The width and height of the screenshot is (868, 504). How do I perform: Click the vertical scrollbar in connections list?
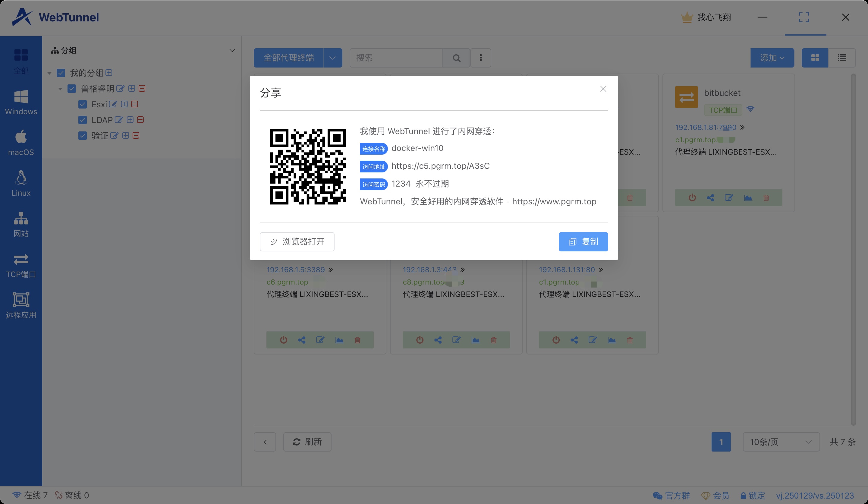pos(853,249)
